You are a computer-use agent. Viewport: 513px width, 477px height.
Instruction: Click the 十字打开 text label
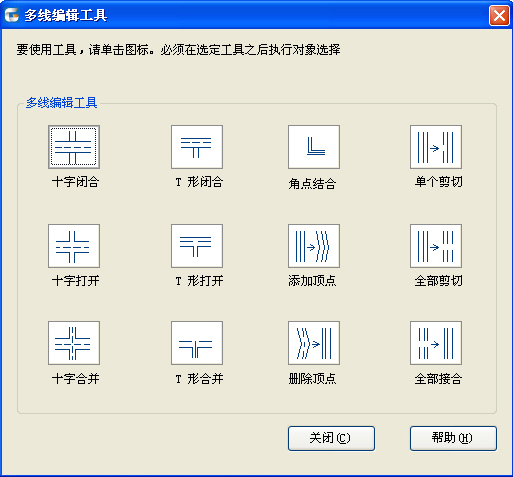[x=76, y=281]
